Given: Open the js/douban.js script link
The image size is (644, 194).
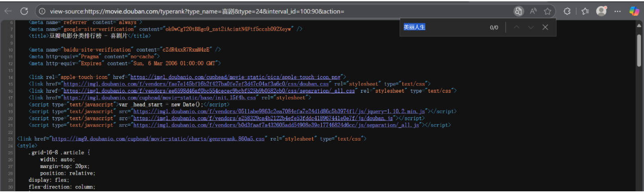Looking at the screenshot, I should point(263,118).
